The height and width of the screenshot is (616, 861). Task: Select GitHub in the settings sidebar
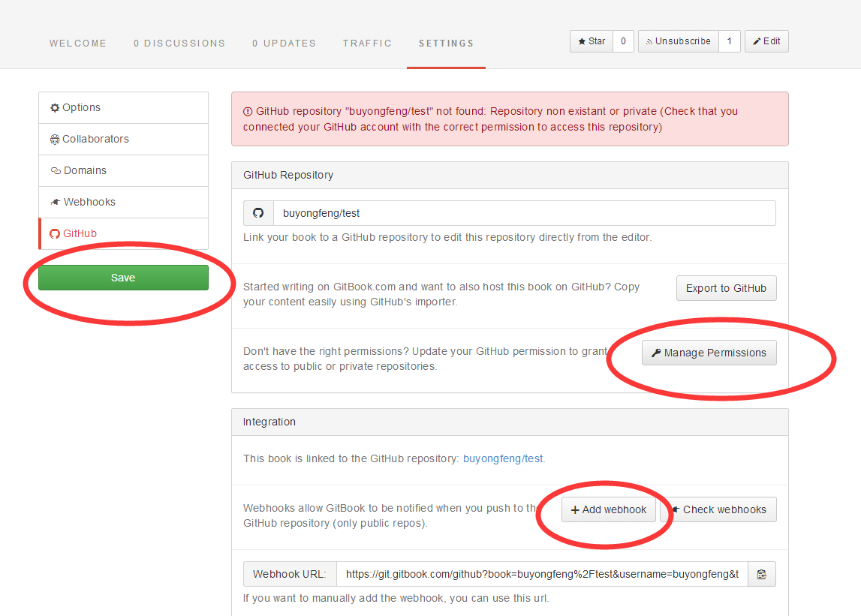123,234
